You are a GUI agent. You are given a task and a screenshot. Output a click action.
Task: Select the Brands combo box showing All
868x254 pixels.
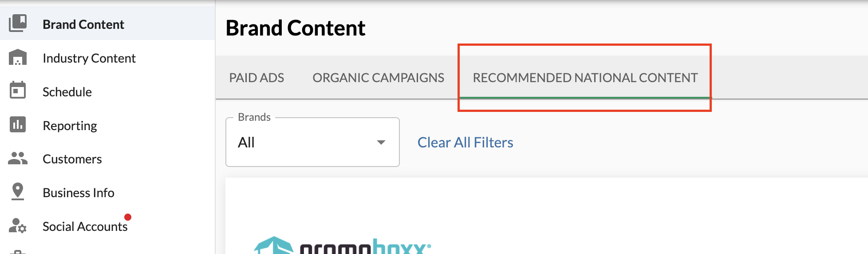pos(312,142)
